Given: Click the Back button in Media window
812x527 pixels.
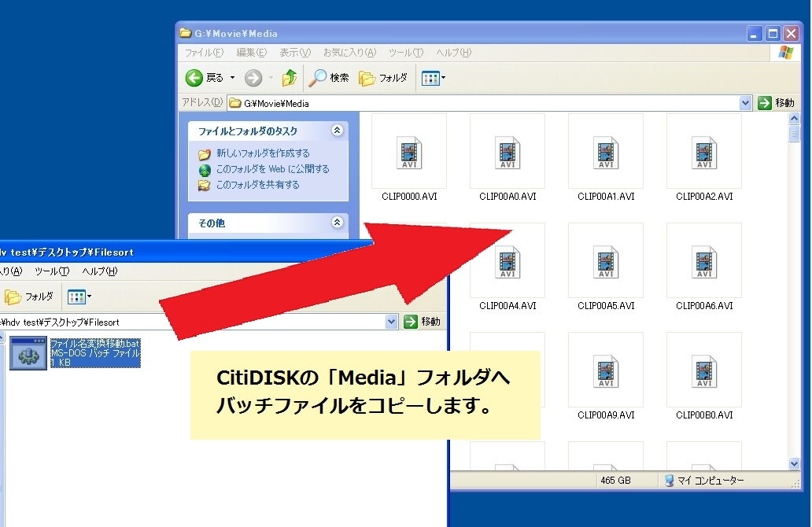Looking at the screenshot, I should coord(204,78).
